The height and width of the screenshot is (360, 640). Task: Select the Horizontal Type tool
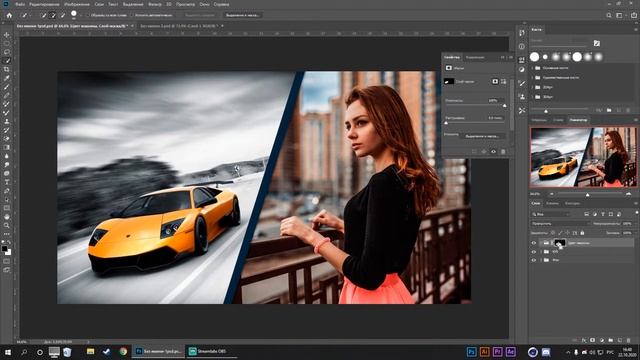pos(7,182)
